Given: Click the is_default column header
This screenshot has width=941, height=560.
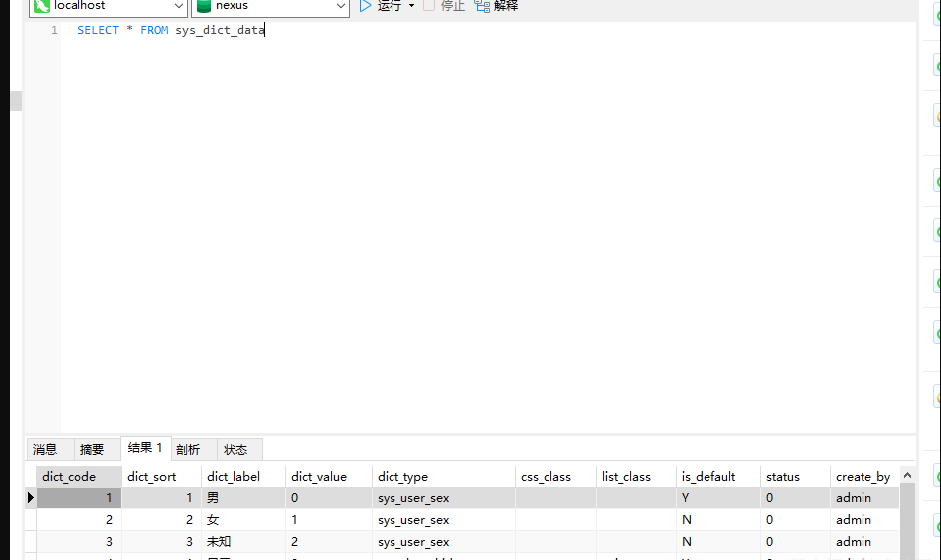Looking at the screenshot, I should pos(707,477).
